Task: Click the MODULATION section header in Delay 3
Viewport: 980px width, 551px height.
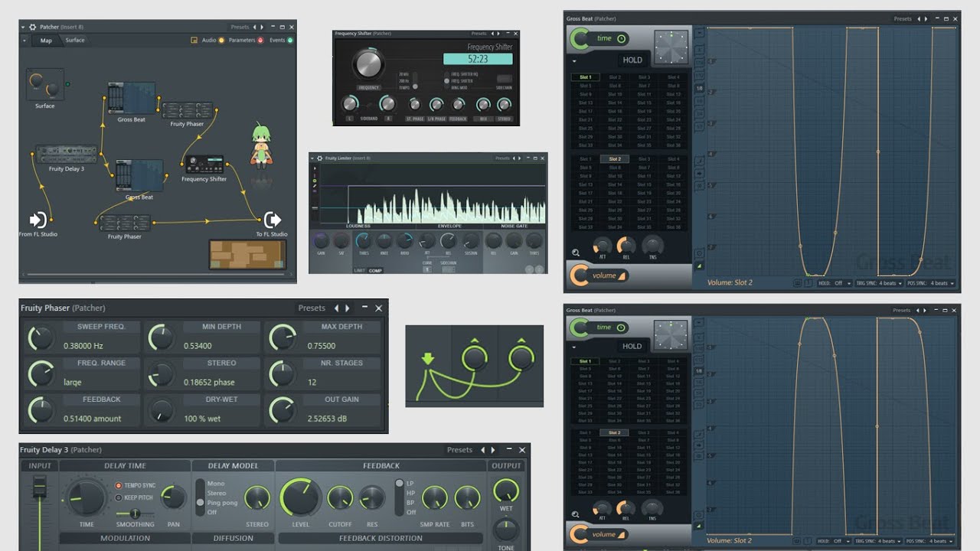Action: [x=126, y=538]
